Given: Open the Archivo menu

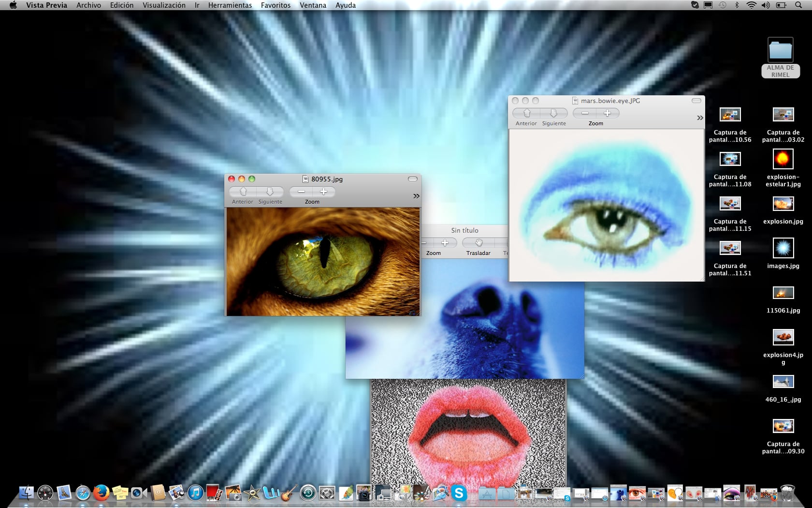Looking at the screenshot, I should point(88,5).
